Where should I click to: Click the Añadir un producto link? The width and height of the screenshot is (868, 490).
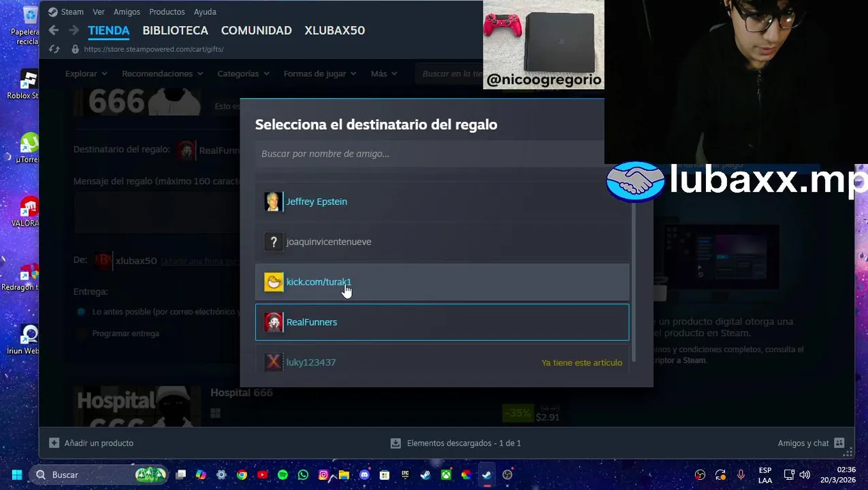[x=99, y=443]
